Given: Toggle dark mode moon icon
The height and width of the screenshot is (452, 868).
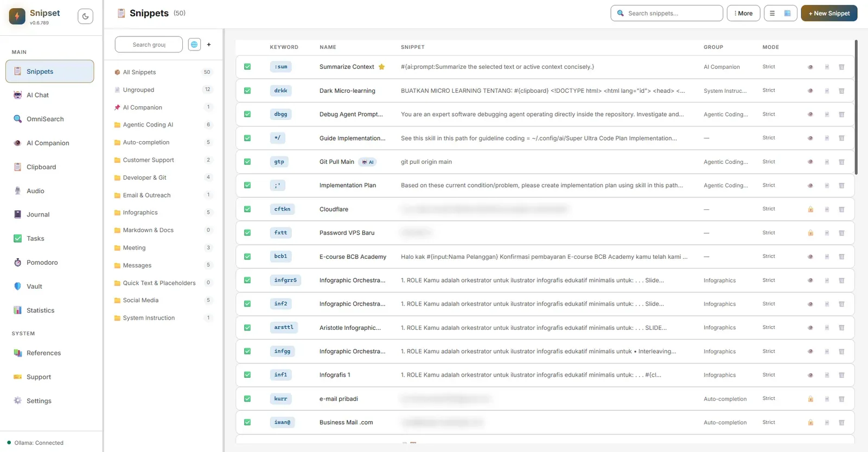Looking at the screenshot, I should 85,16.
